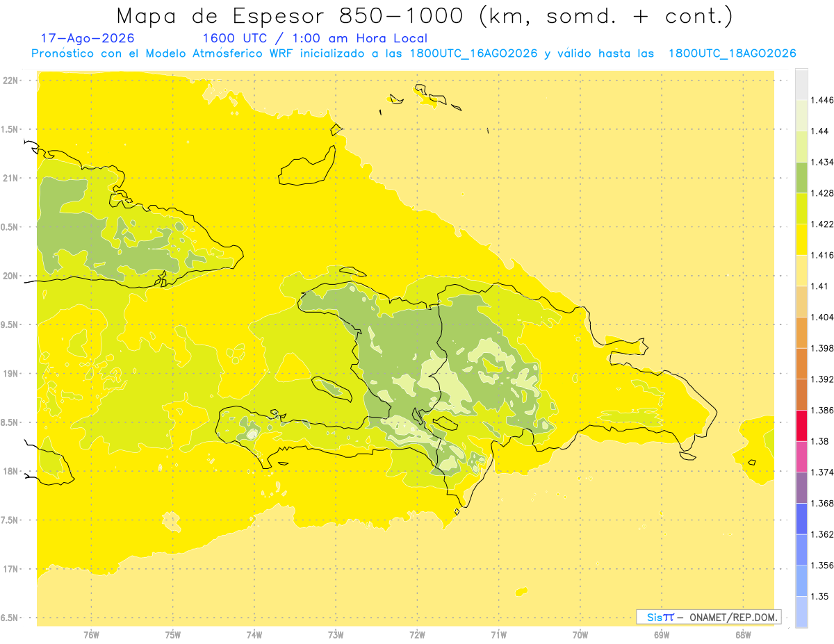Click the 74W longitude label
Viewport: 834px width, 644px height.
click(254, 634)
